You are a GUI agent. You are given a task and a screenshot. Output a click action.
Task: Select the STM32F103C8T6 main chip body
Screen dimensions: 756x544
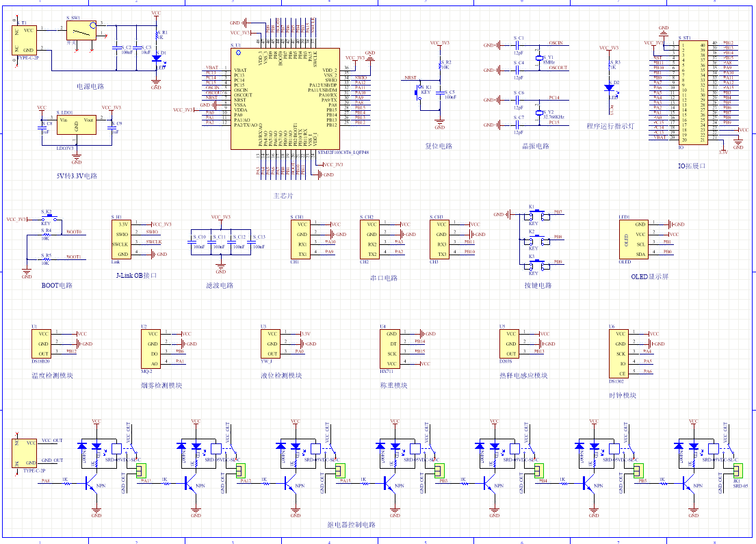coord(285,99)
